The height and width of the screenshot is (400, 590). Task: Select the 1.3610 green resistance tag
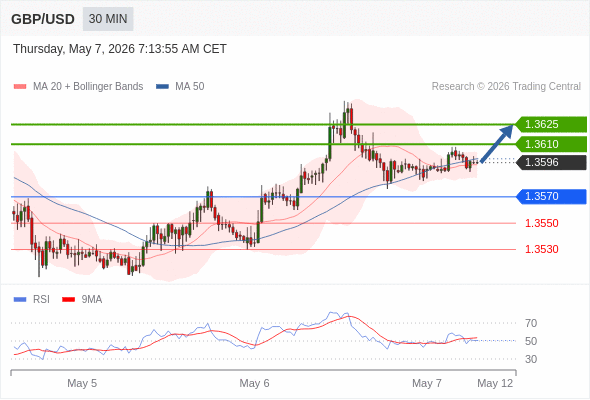[x=551, y=144]
